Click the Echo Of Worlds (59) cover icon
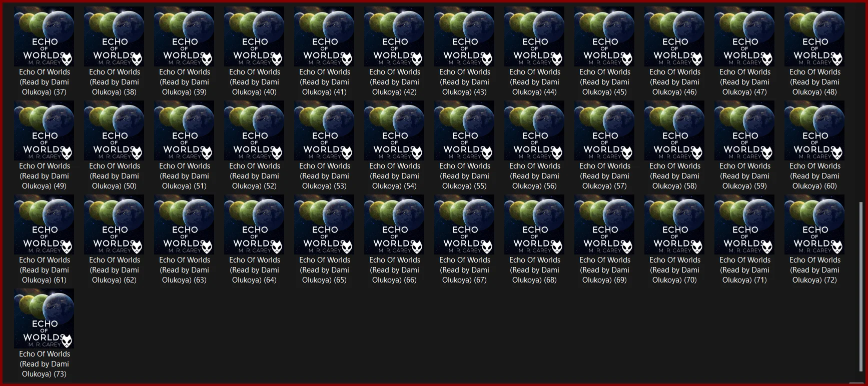This screenshot has width=868, height=386. point(744,130)
